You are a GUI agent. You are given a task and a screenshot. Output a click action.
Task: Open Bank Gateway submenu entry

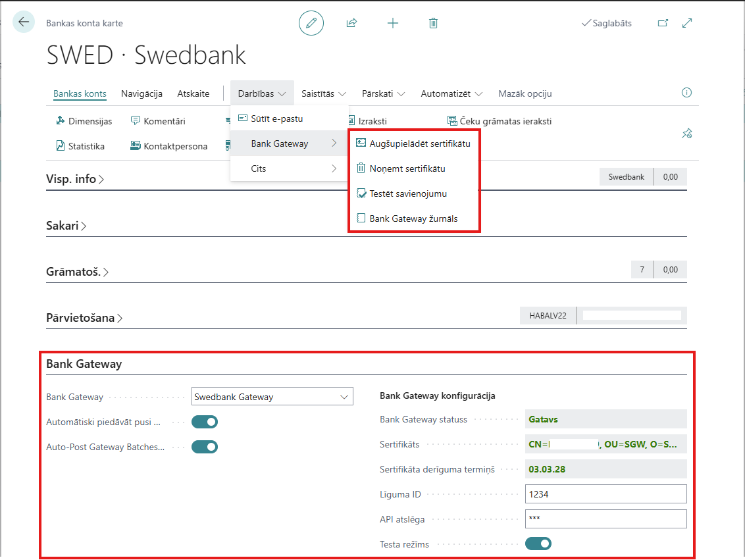290,143
